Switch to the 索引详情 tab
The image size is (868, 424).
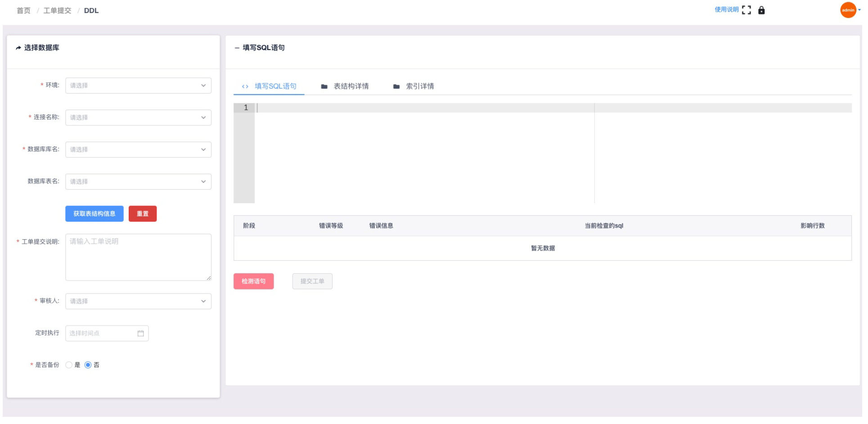pyautogui.click(x=419, y=86)
